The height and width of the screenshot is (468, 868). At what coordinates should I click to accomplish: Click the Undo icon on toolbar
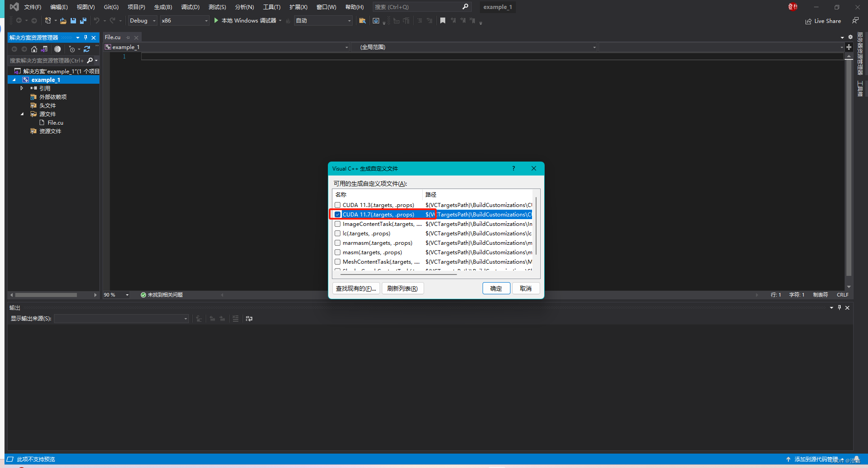click(x=96, y=21)
